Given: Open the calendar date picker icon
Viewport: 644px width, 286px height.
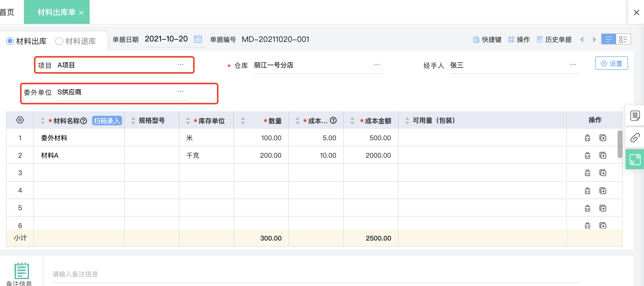Looking at the screenshot, I should [198, 39].
